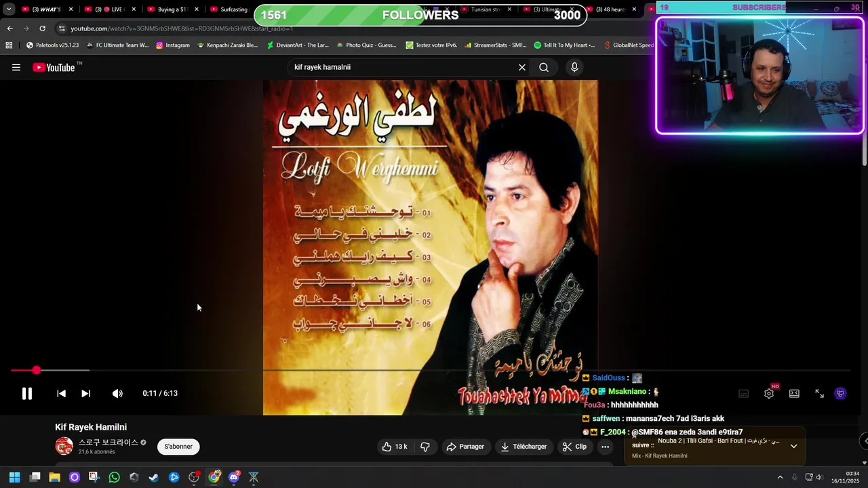
Task: Expand the Mix playlist panel chevron
Action: pyautogui.click(x=793, y=446)
